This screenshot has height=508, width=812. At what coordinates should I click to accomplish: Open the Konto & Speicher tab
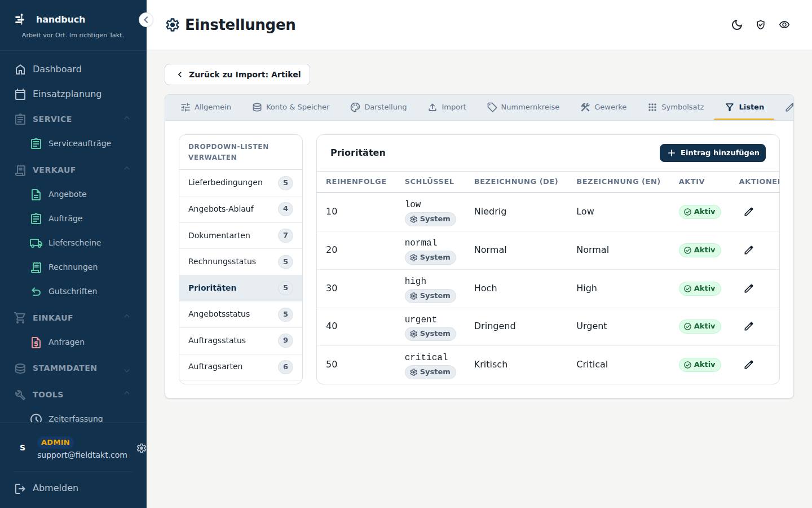(x=291, y=107)
